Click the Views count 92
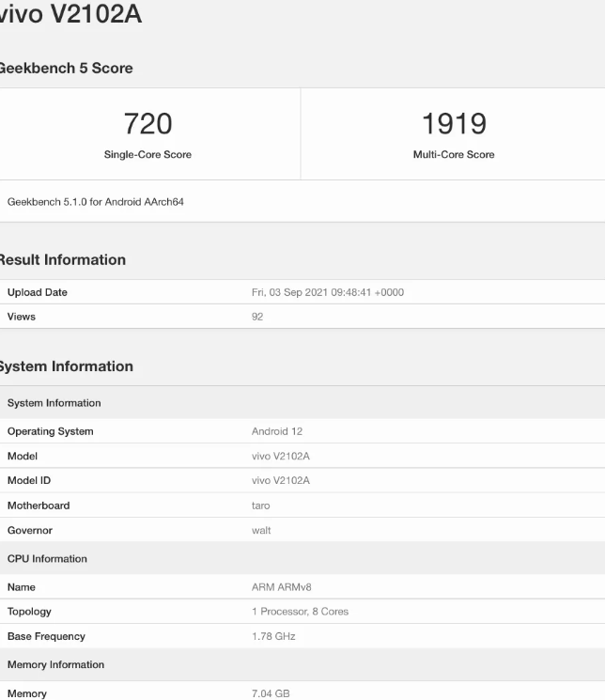The width and height of the screenshot is (605, 700). pos(257,317)
